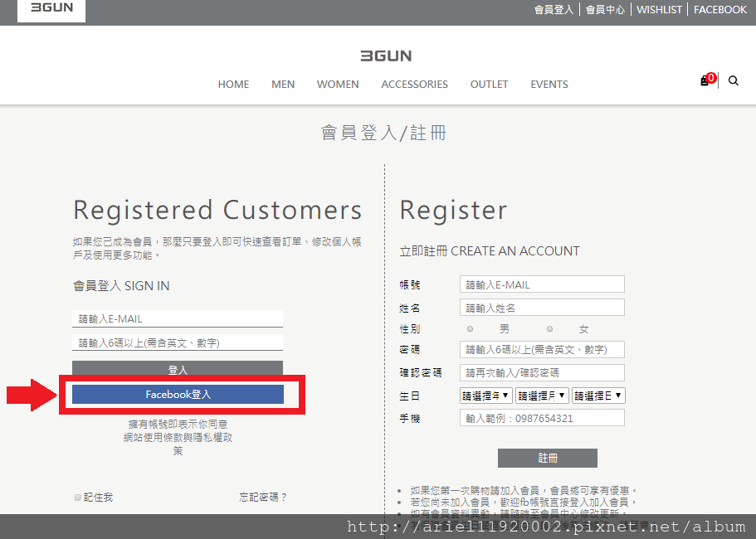Open the OUTLET menu item
Image resolution: width=756 pixels, height=539 pixels.
(489, 85)
